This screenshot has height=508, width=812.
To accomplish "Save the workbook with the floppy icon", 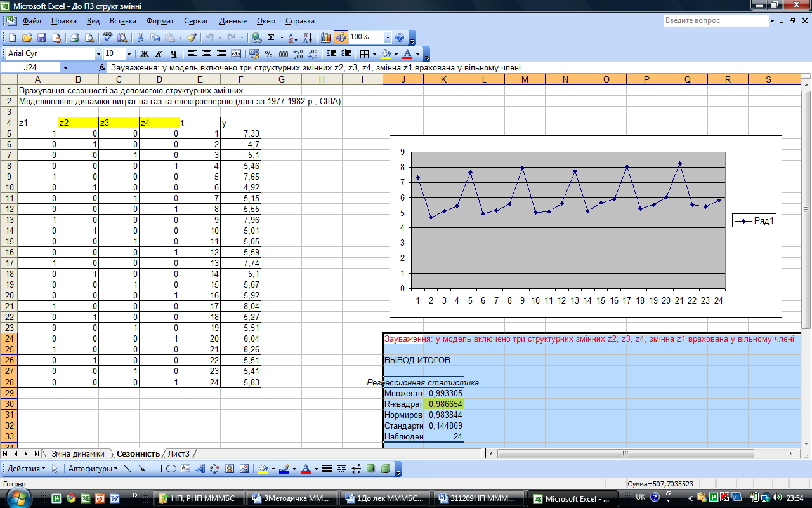I will [42, 37].
